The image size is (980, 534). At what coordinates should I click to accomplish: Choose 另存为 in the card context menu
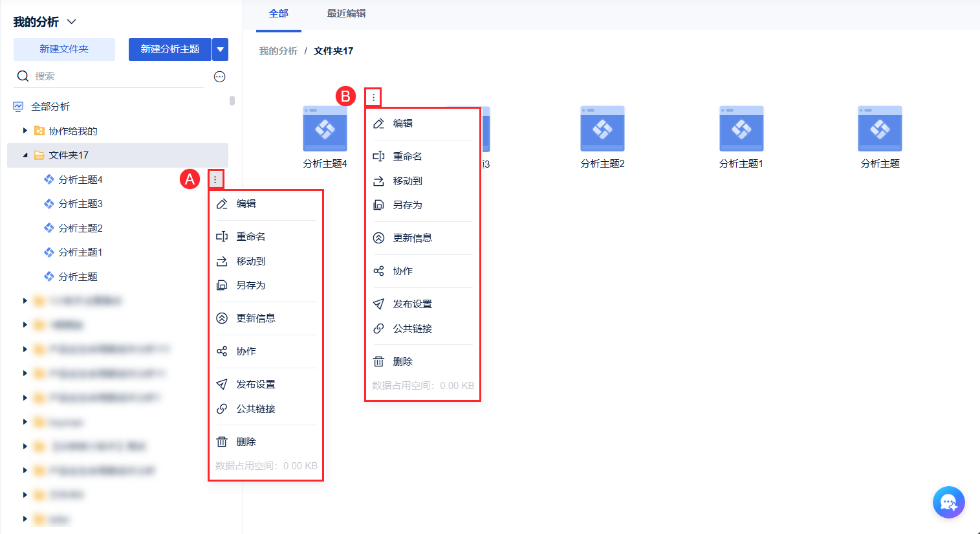pos(423,205)
